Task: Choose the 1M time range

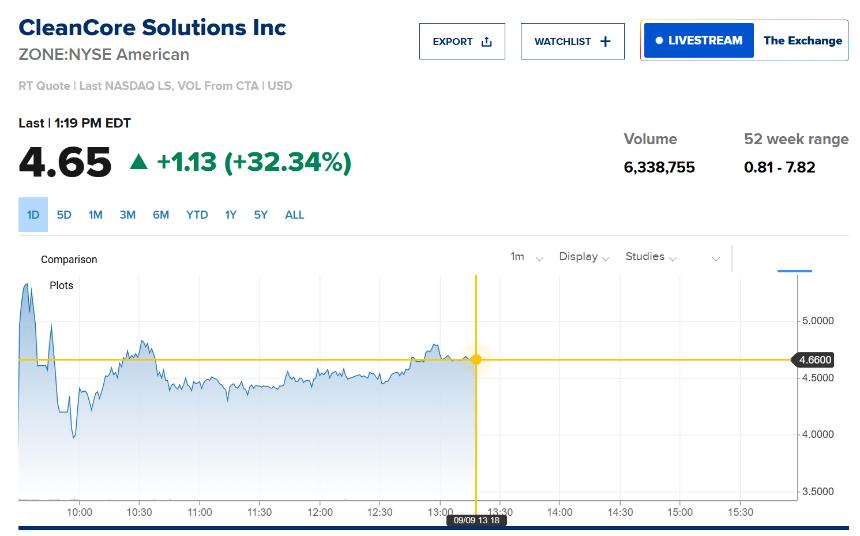Action: point(95,215)
